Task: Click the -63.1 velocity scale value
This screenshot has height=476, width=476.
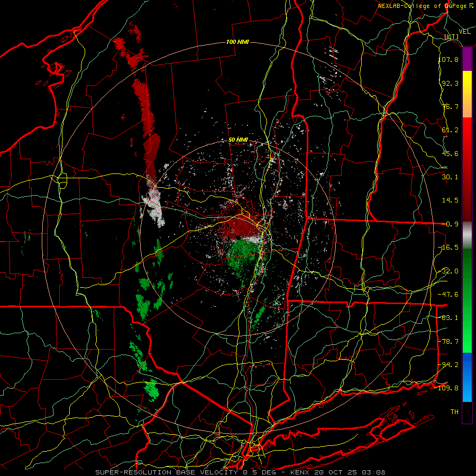Action: pos(448,318)
